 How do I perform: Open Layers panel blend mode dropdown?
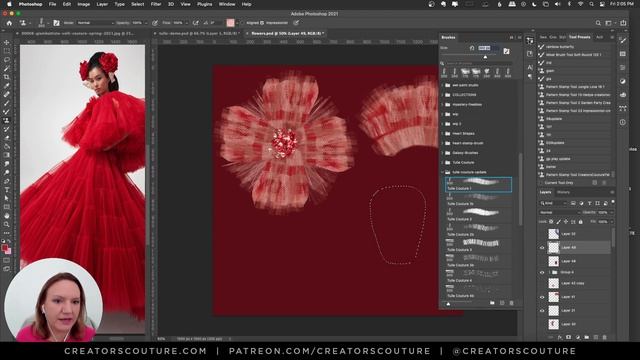pos(560,213)
